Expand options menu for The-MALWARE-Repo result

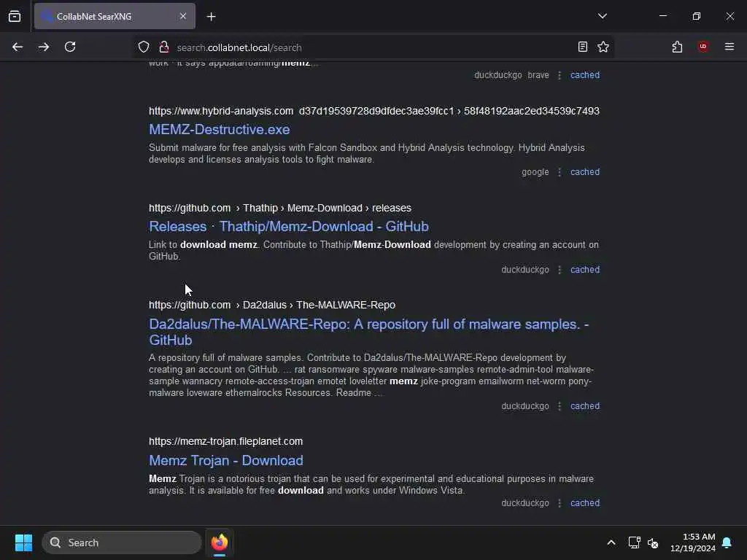[x=560, y=406]
